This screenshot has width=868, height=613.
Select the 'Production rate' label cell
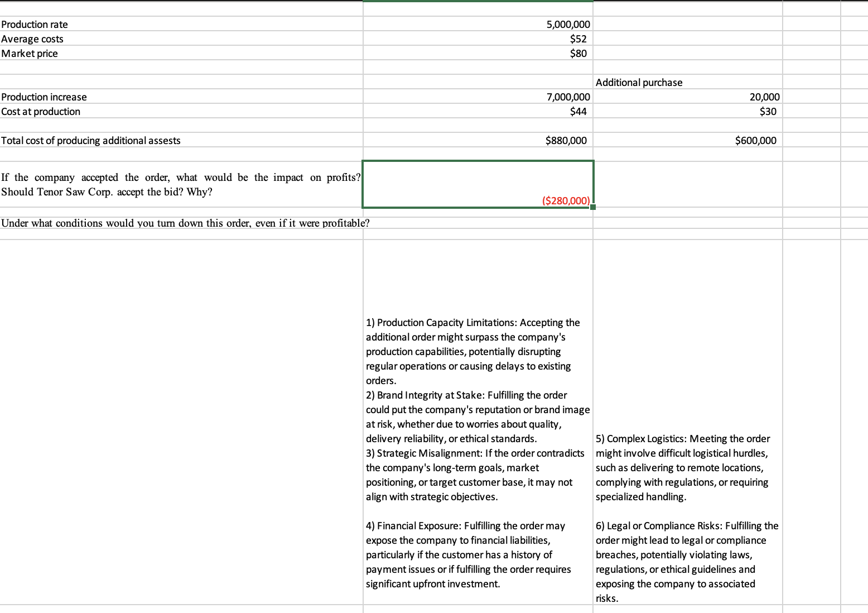(x=181, y=24)
